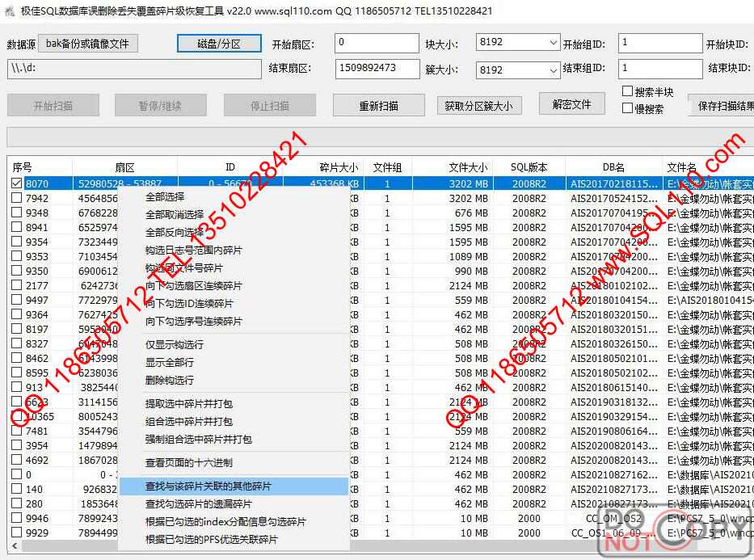Choose 全部选择 from the context menu

pyautogui.click(x=165, y=196)
